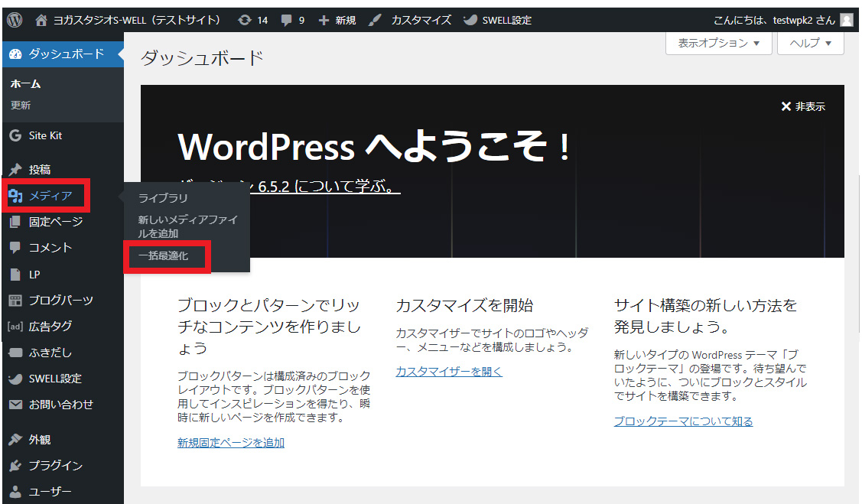Screen dimensions: 862x504
Task: Click the 新規 text in admin bar
Action: 345,21
